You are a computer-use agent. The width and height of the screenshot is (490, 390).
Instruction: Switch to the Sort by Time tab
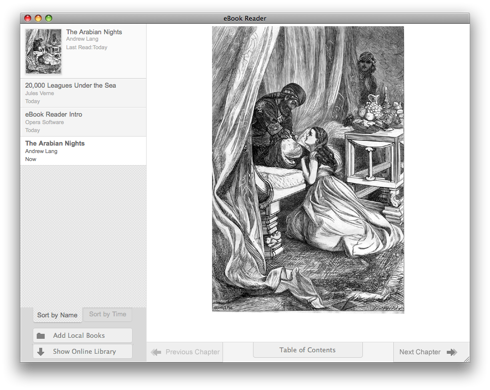point(107,314)
